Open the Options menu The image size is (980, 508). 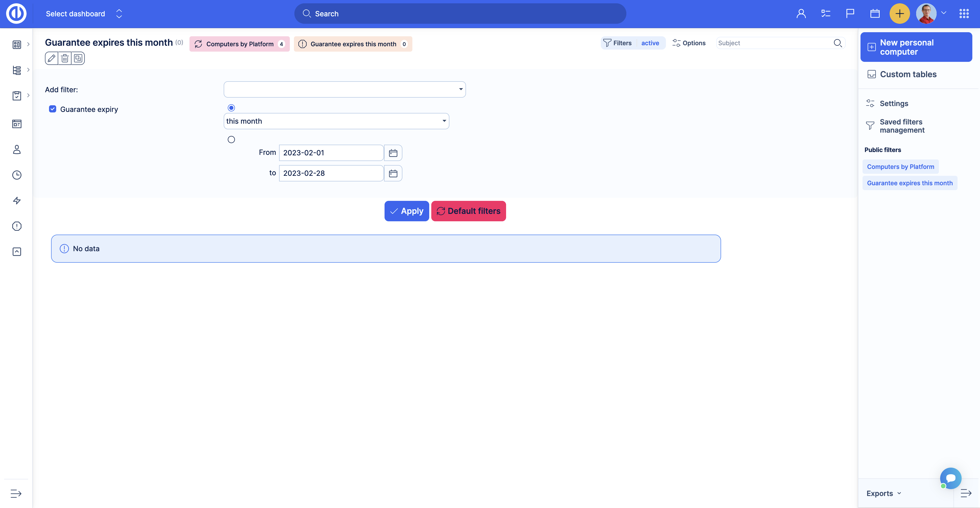tap(689, 43)
